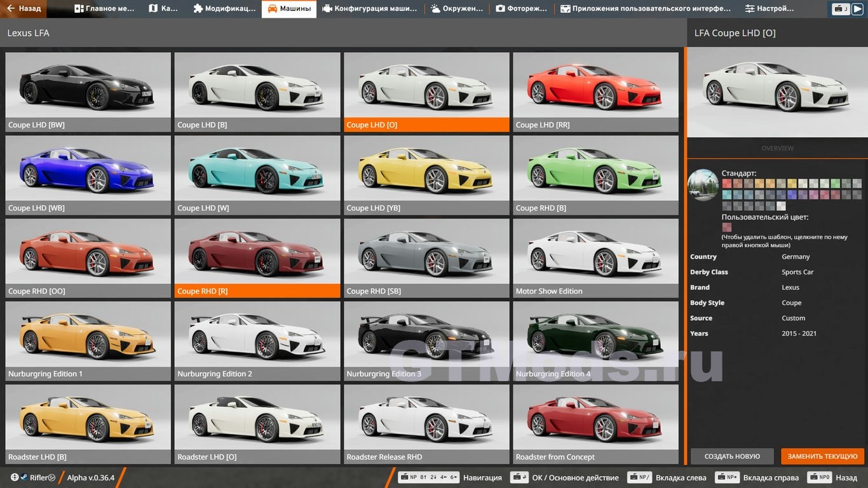The height and width of the screenshot is (488, 868).
Task: Select the Motor Show Edition car
Action: 595,258
